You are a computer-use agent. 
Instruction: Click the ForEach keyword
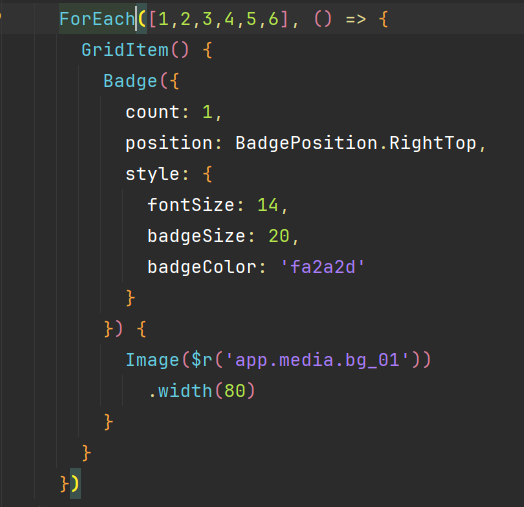pos(97,19)
